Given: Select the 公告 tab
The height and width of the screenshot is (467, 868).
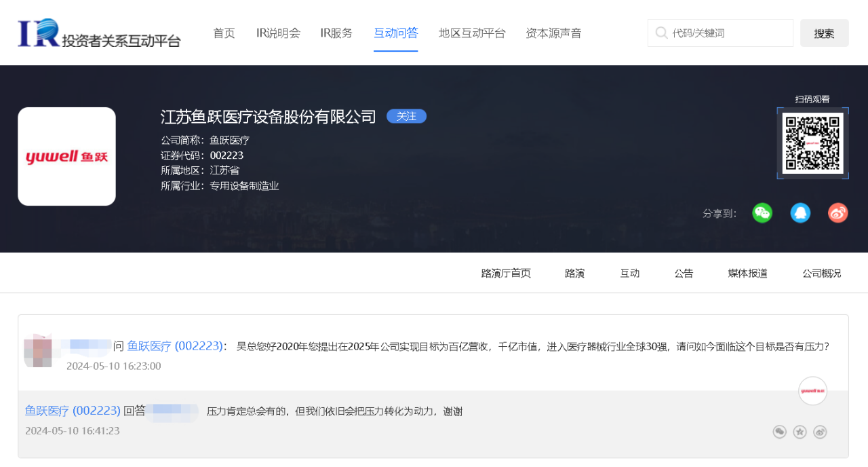Looking at the screenshot, I should click(x=684, y=273).
